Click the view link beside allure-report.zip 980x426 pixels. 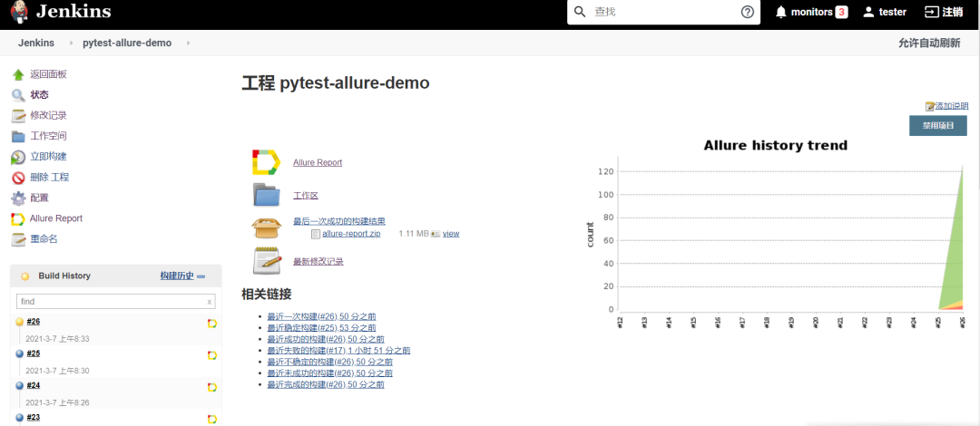(451, 234)
